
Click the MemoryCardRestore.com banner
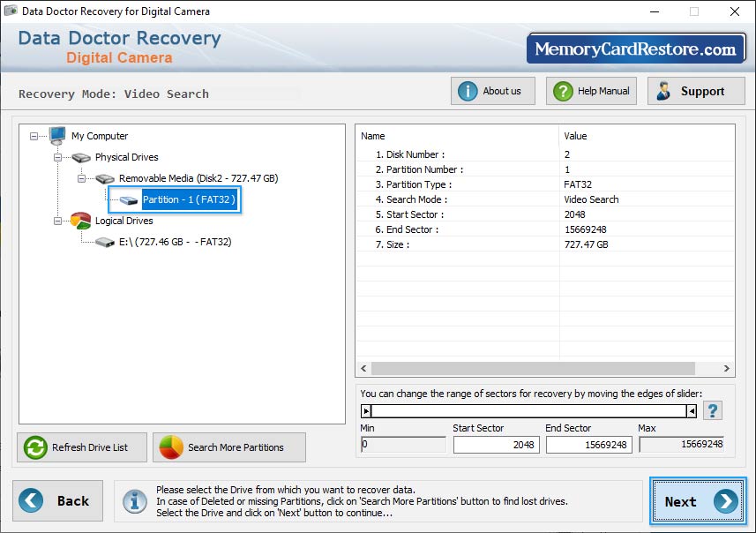636,49
